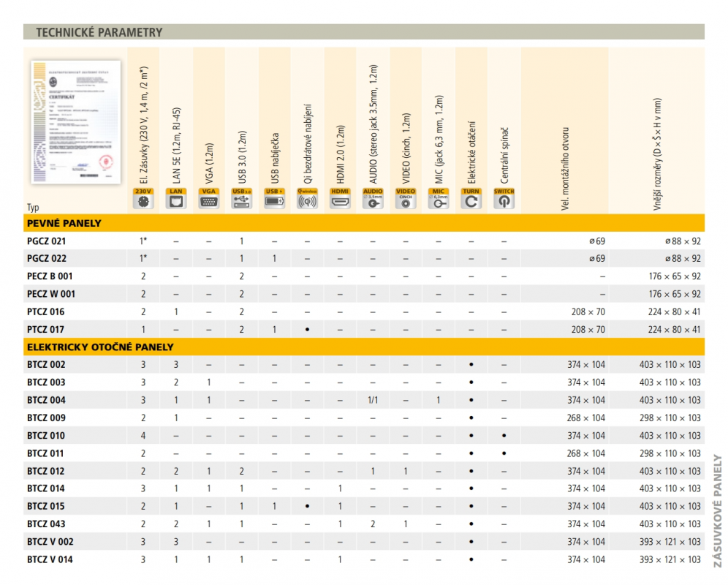Viewport: 728px width, 585px height.
Task: Click the '4' sockets value in BTCZ 010
Action: pyautogui.click(x=143, y=435)
